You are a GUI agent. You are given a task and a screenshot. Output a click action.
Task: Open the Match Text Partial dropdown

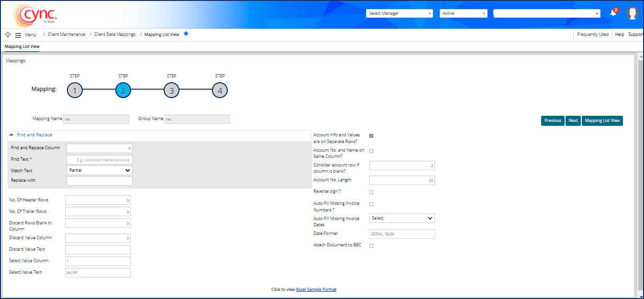(100, 170)
